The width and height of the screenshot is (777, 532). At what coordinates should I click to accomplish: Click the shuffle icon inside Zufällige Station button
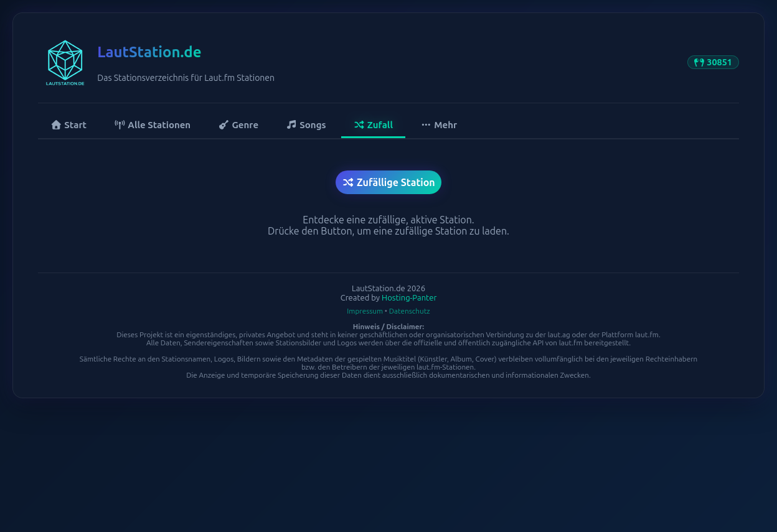pos(348,182)
